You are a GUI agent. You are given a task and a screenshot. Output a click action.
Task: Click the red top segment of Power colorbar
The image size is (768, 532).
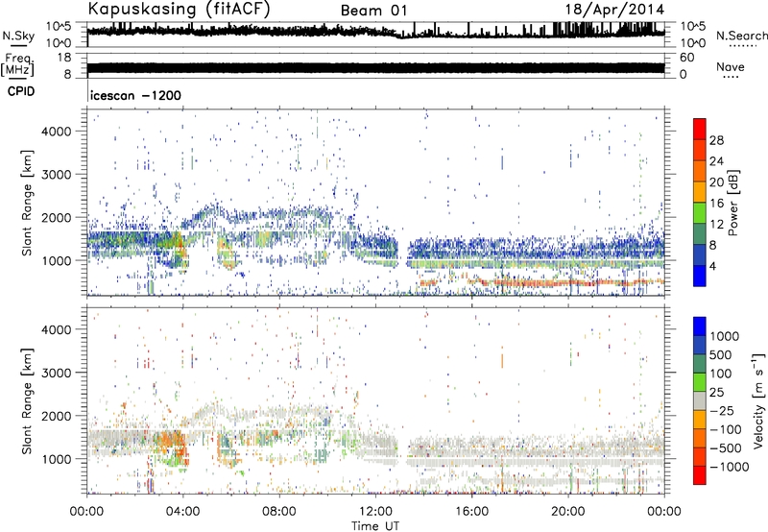pos(700,129)
